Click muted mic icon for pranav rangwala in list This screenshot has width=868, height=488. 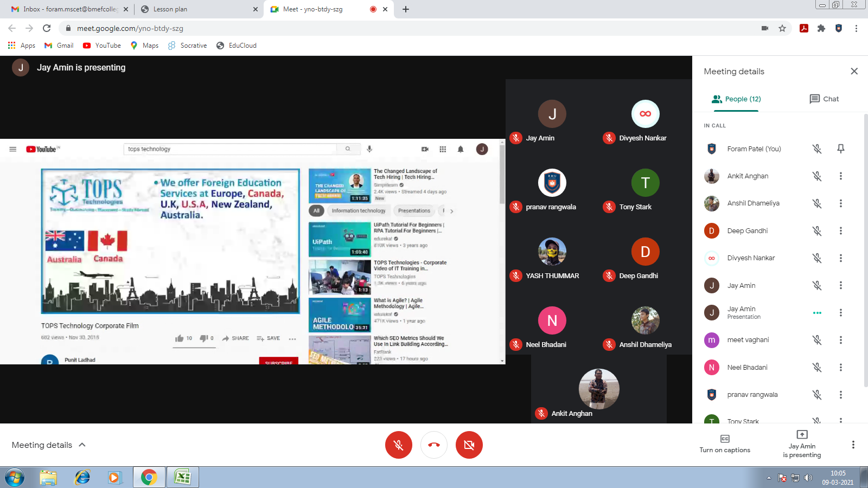click(817, 395)
